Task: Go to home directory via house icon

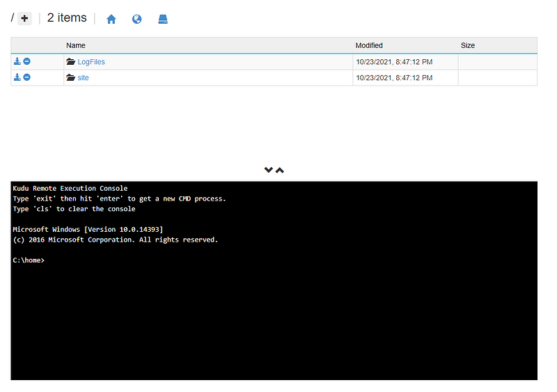Action: click(111, 19)
